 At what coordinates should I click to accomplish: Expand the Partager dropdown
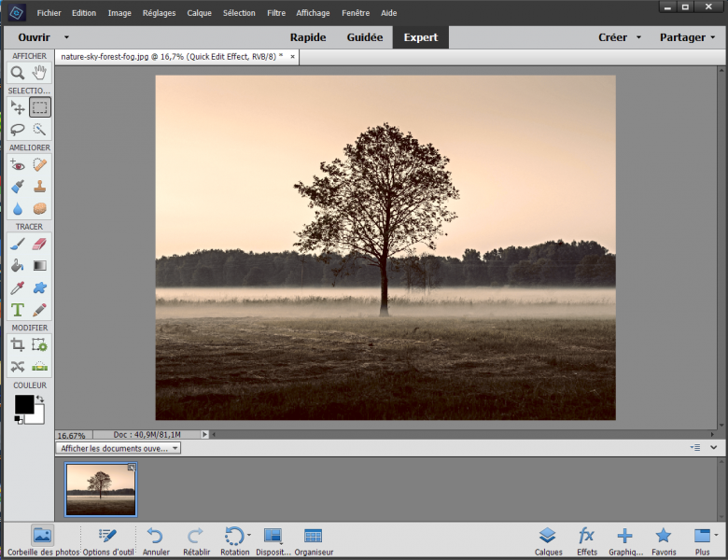713,37
